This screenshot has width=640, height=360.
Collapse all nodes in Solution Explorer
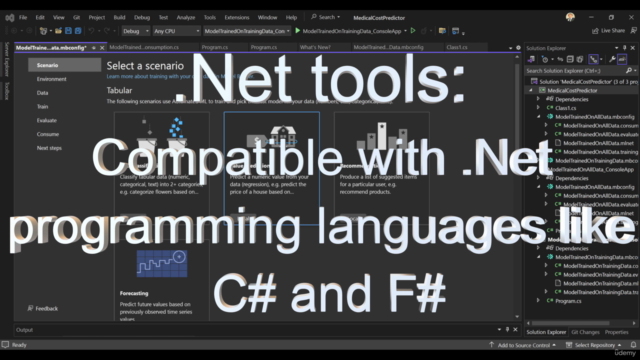[570, 60]
